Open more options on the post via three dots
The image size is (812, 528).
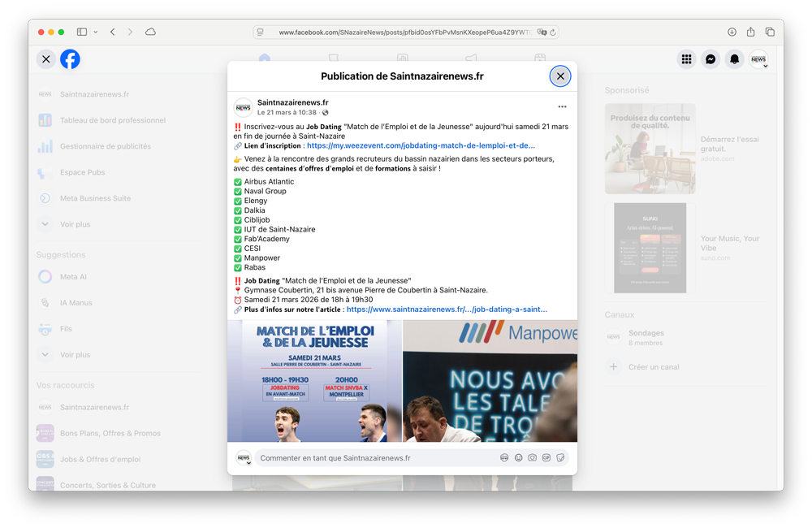tap(561, 106)
